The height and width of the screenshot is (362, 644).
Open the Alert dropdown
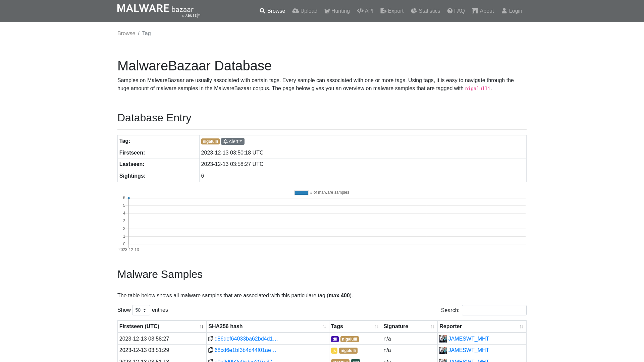tap(233, 141)
